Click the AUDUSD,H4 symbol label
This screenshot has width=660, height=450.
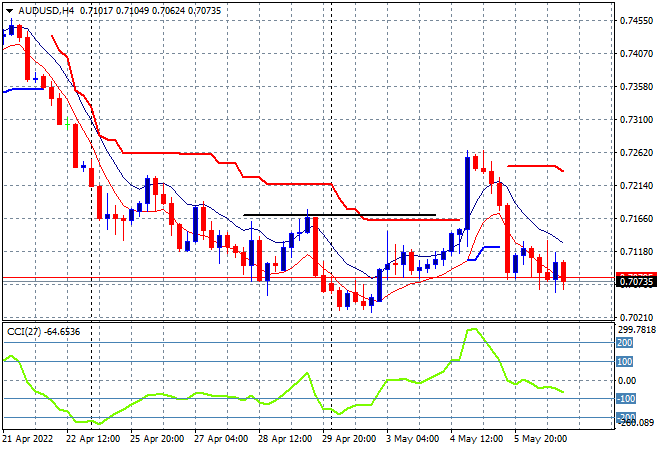(46, 11)
